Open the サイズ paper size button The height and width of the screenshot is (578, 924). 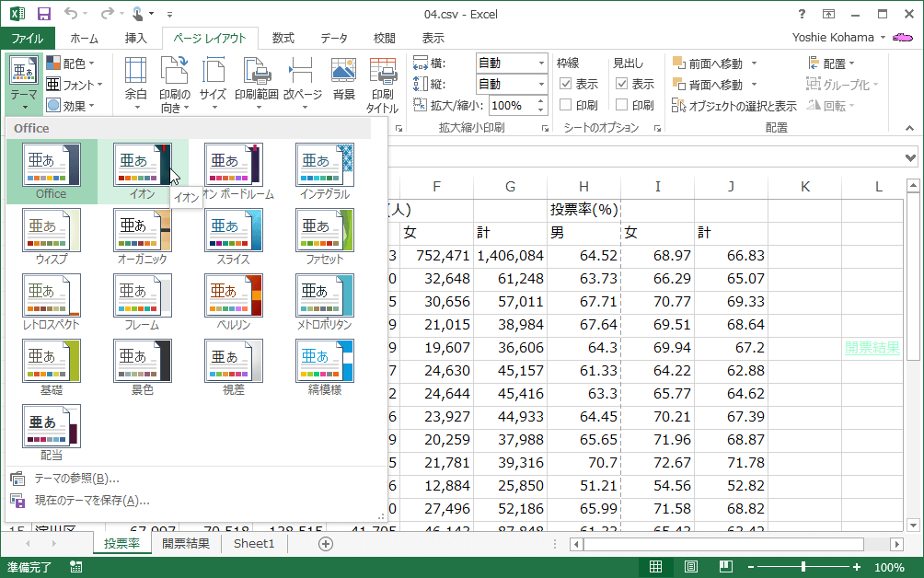pyautogui.click(x=213, y=84)
